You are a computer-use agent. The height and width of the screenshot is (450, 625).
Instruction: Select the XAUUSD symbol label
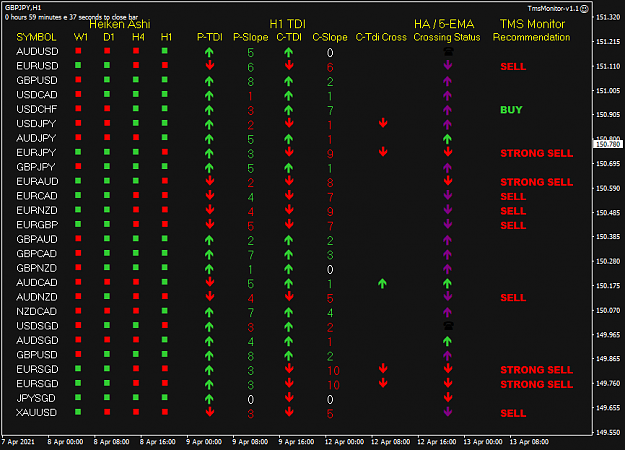pyautogui.click(x=36, y=413)
